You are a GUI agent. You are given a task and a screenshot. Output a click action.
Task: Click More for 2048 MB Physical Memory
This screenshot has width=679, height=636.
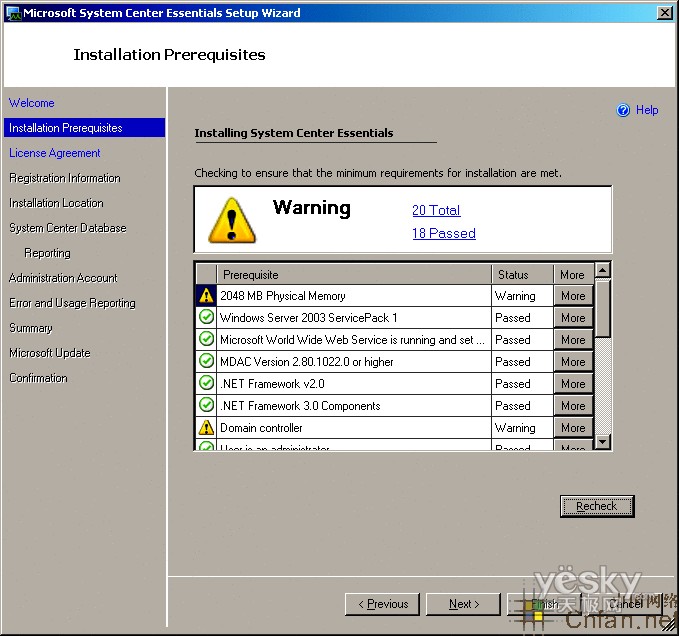point(573,296)
